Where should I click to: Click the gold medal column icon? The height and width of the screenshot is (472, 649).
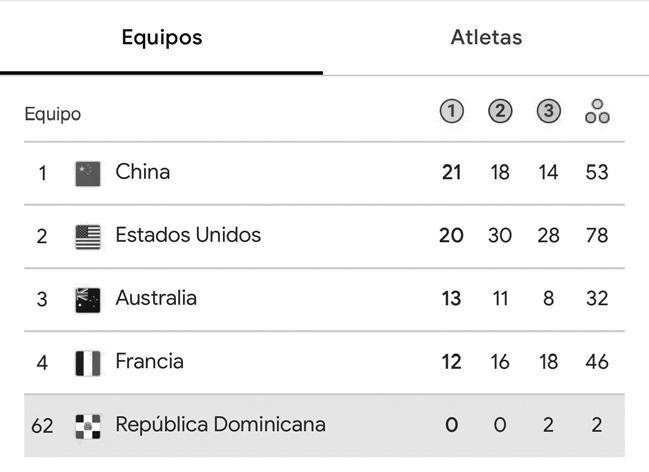452,111
